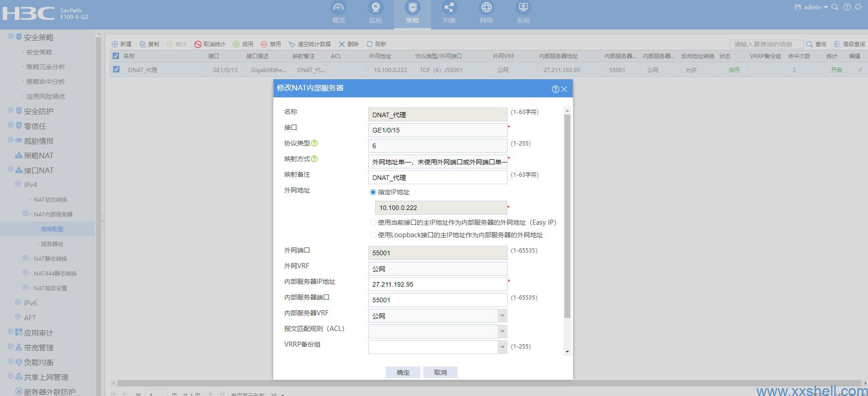Click the 内部服务器端口 input field
868x396 pixels.
pyautogui.click(x=437, y=300)
